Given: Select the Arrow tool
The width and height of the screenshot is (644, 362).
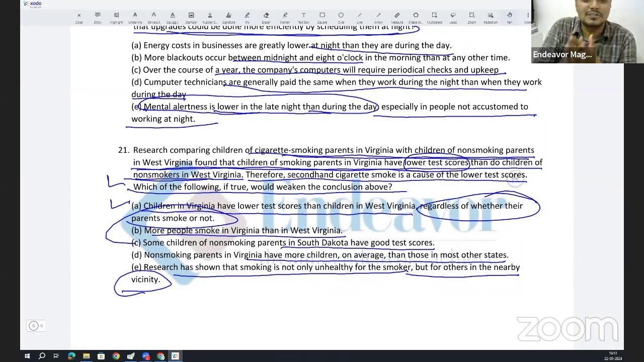Looking at the screenshot, I should click(378, 18).
